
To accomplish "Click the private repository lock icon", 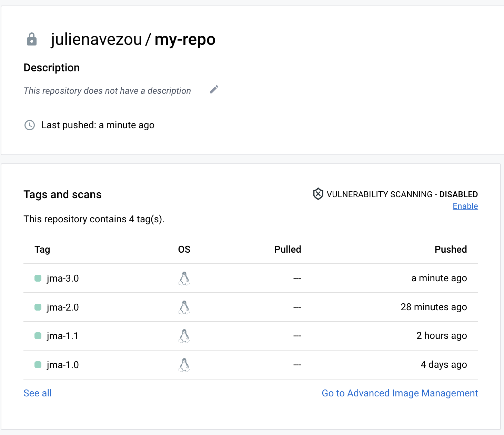I will pyautogui.click(x=31, y=39).
